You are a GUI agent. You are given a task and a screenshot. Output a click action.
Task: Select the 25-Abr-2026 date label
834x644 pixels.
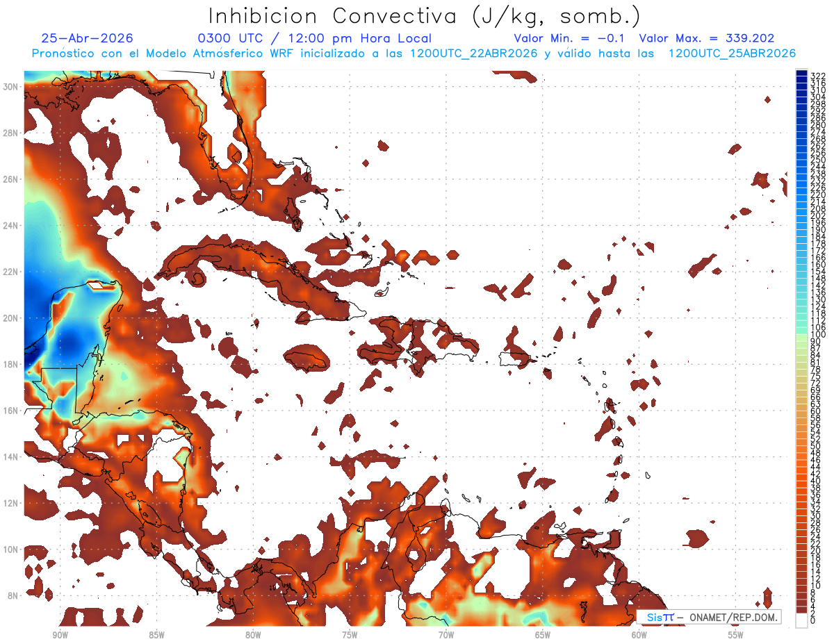pos(88,39)
